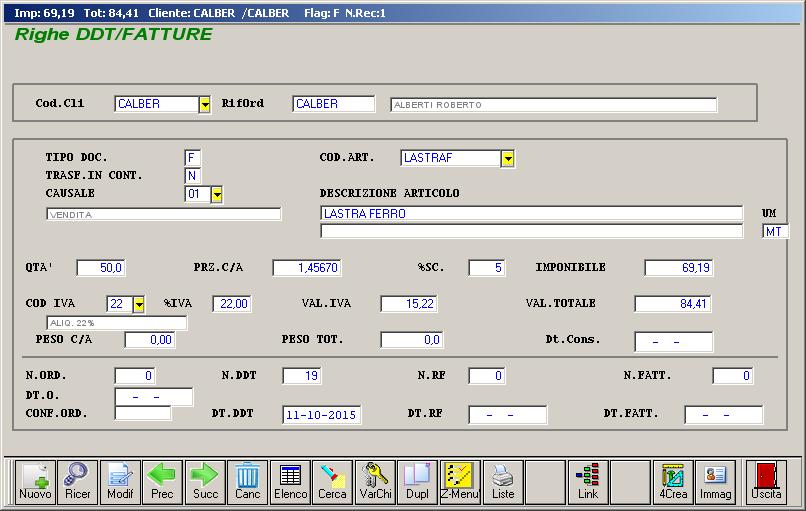The width and height of the screenshot is (806, 511).
Task: Go to next record with Succ arrow
Action: (205, 482)
